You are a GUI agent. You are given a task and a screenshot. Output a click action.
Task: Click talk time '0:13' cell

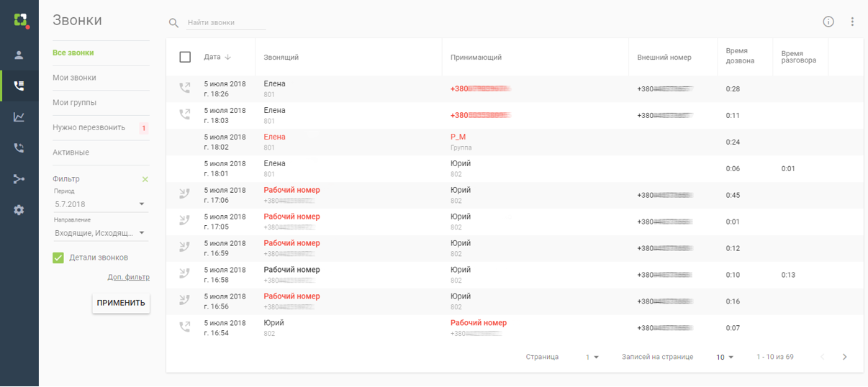click(x=788, y=275)
